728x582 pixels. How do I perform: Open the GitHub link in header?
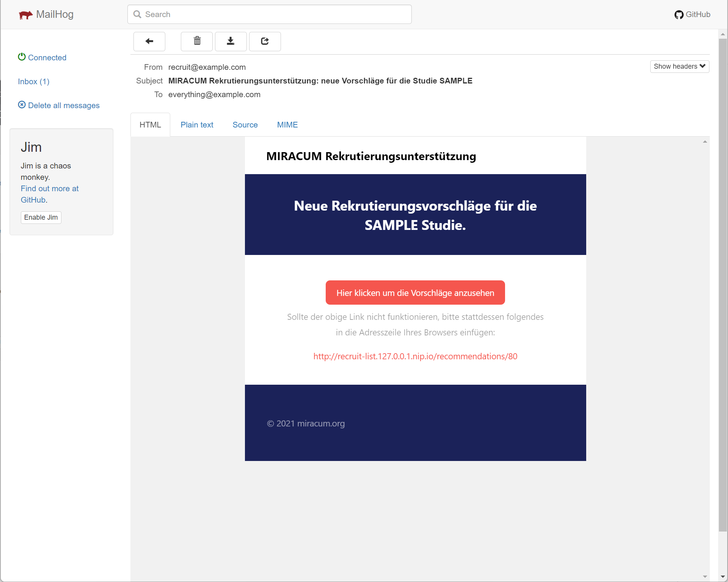tap(692, 14)
